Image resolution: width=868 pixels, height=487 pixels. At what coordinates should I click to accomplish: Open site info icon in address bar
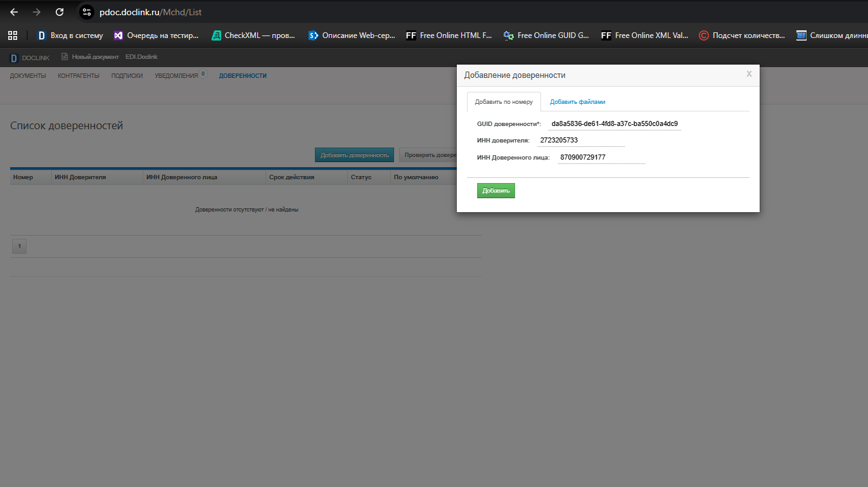point(87,12)
